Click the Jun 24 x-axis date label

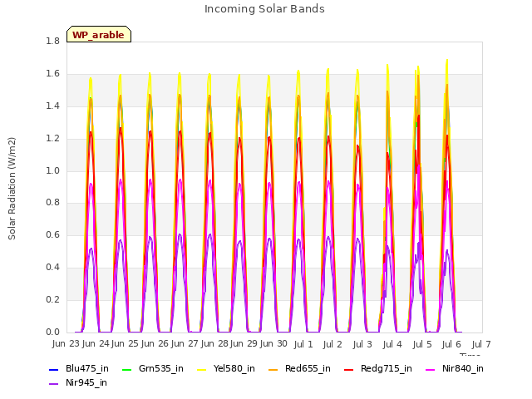point(96,343)
